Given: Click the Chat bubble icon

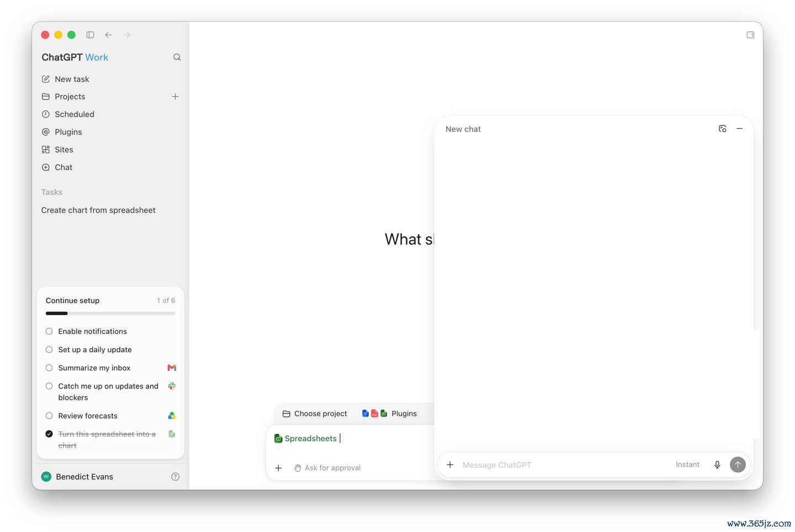Looking at the screenshot, I should (46, 167).
